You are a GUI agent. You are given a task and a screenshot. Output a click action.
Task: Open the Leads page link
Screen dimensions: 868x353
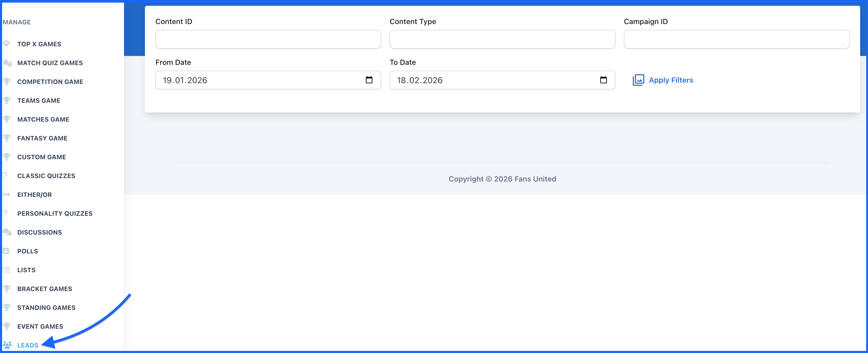[28, 345]
